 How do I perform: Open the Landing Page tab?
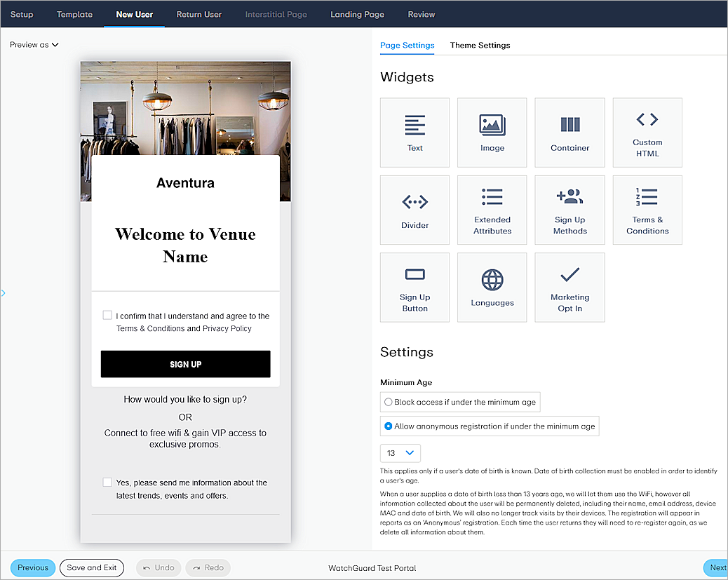tap(357, 13)
